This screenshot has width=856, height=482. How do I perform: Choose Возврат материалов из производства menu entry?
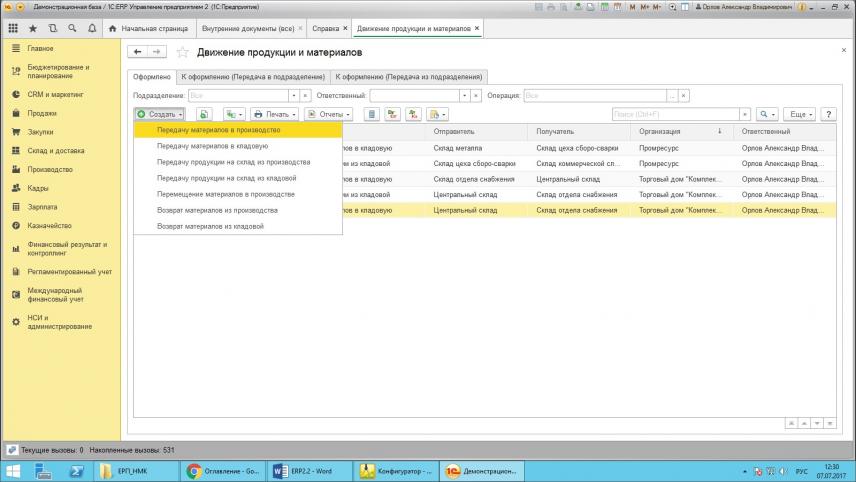tap(217, 210)
